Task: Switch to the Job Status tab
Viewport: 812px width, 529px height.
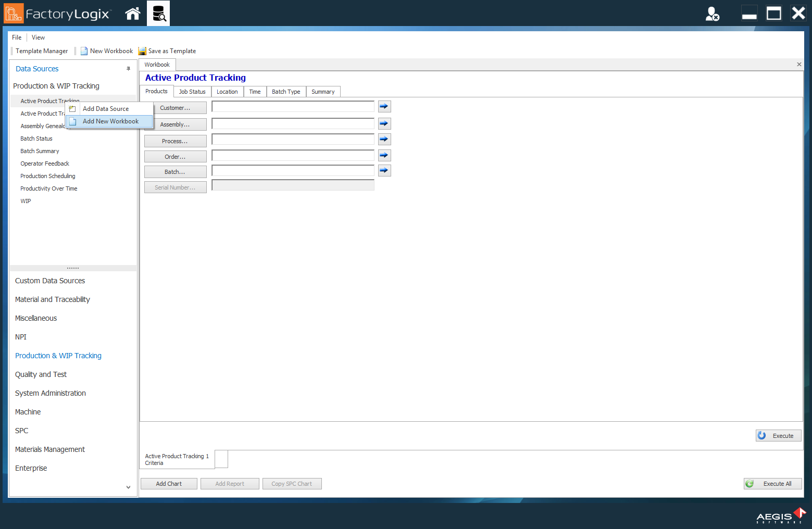Action: click(x=192, y=91)
